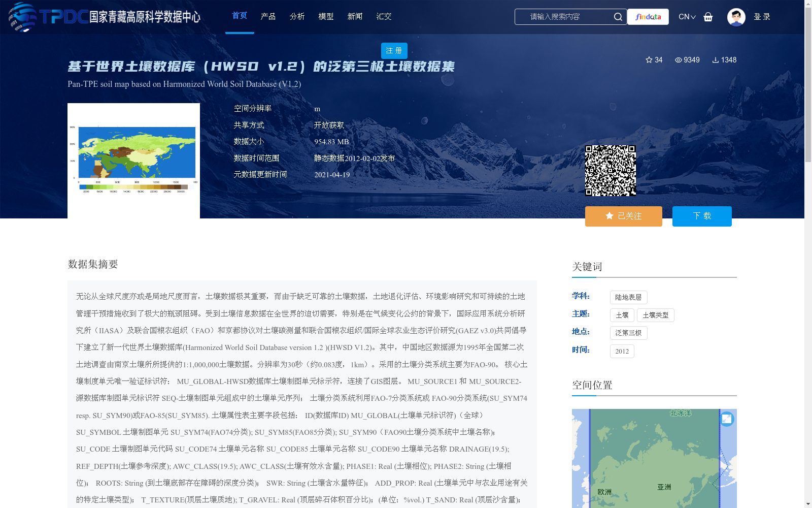The image size is (812, 508).
Task: Toggle the 已关注 follow button
Action: pos(623,216)
